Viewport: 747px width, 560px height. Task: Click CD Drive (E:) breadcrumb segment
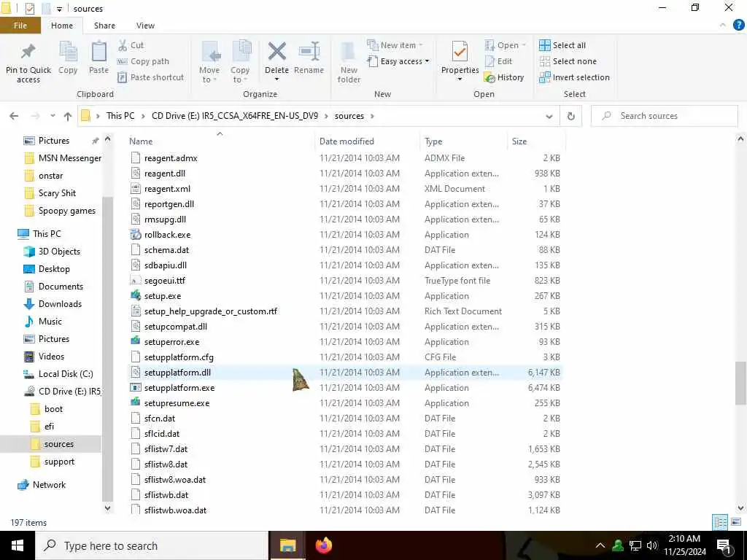[x=234, y=116]
